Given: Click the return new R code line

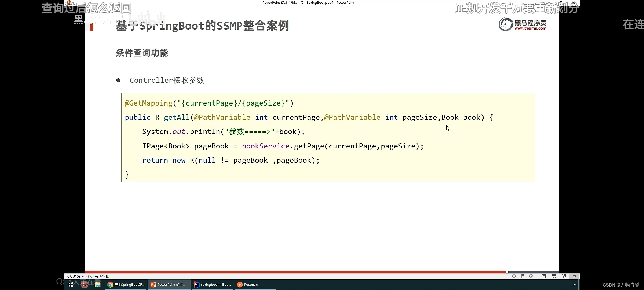Looking at the screenshot, I should coord(231,160).
